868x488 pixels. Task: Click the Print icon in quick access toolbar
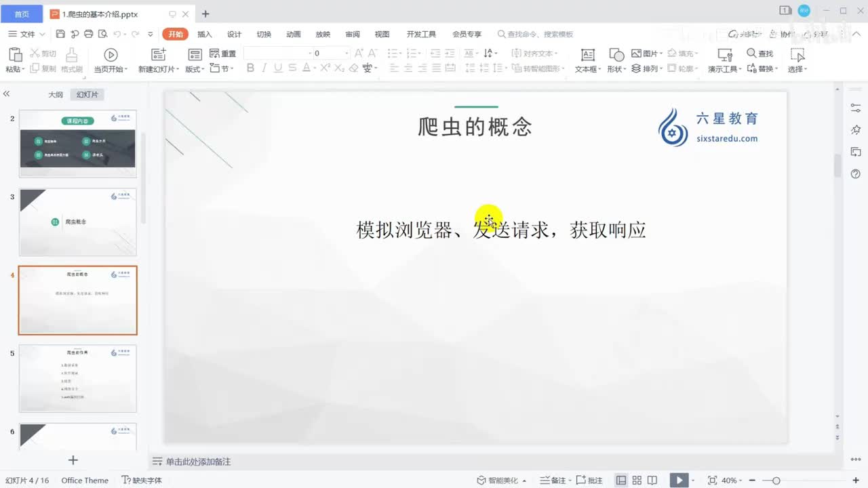coord(88,34)
